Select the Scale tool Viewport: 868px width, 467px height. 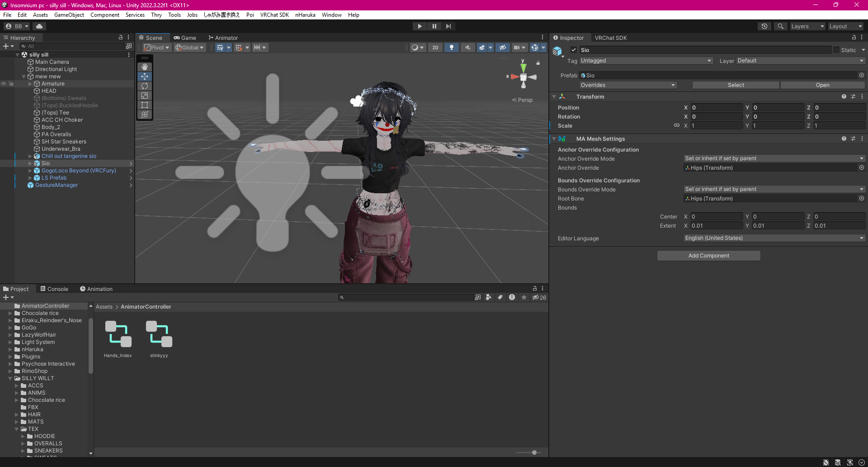(x=145, y=95)
